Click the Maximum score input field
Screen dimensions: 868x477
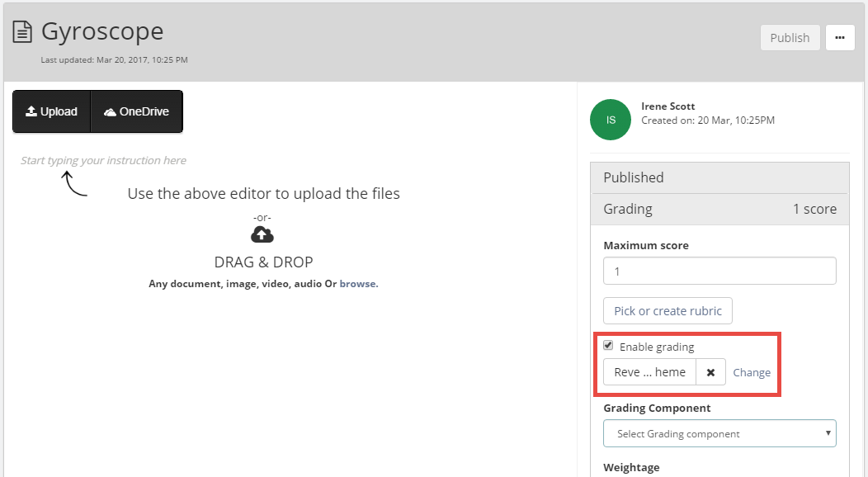coord(719,272)
